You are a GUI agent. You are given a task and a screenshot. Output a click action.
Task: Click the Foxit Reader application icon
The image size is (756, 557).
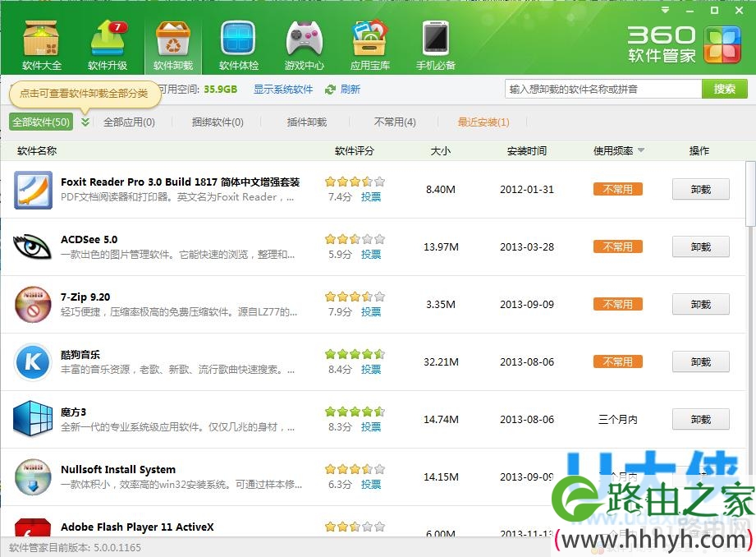coord(33,190)
